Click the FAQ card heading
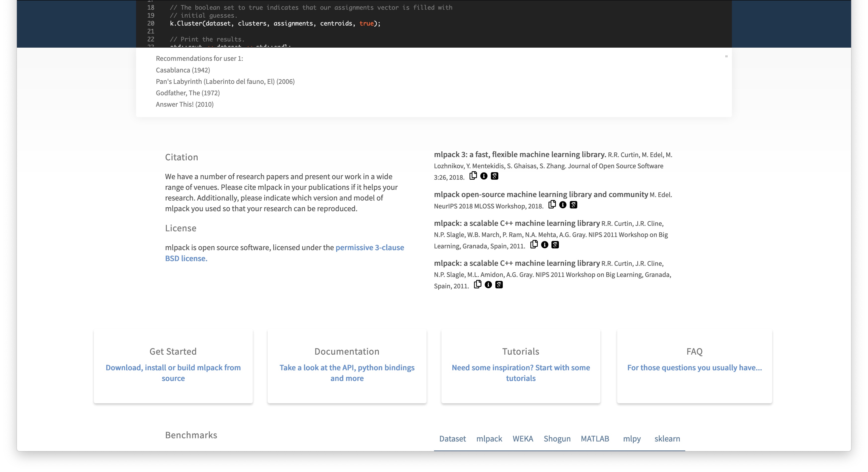This screenshot has height=472, width=868. tap(694, 351)
